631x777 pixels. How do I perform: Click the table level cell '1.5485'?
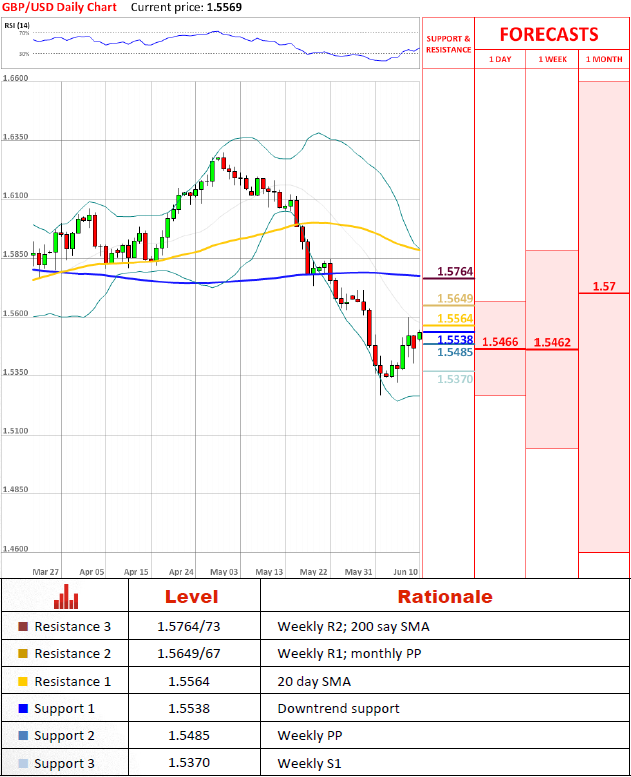tap(189, 735)
